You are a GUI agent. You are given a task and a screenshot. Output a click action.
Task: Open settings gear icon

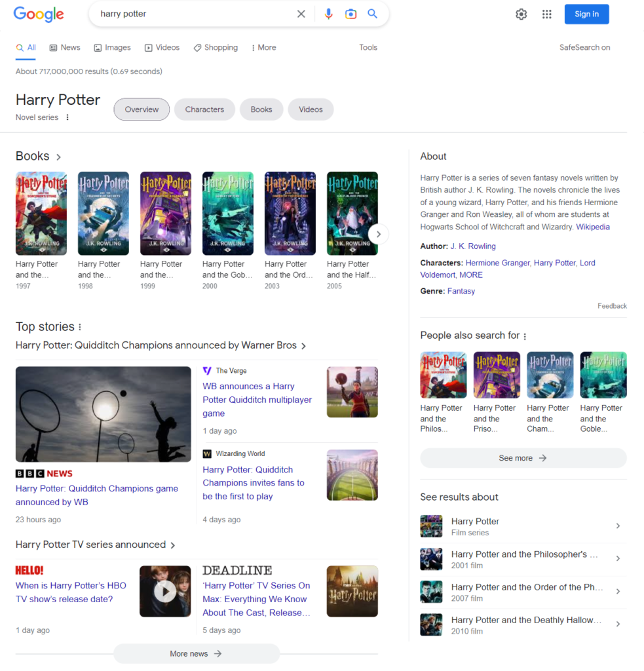521,14
